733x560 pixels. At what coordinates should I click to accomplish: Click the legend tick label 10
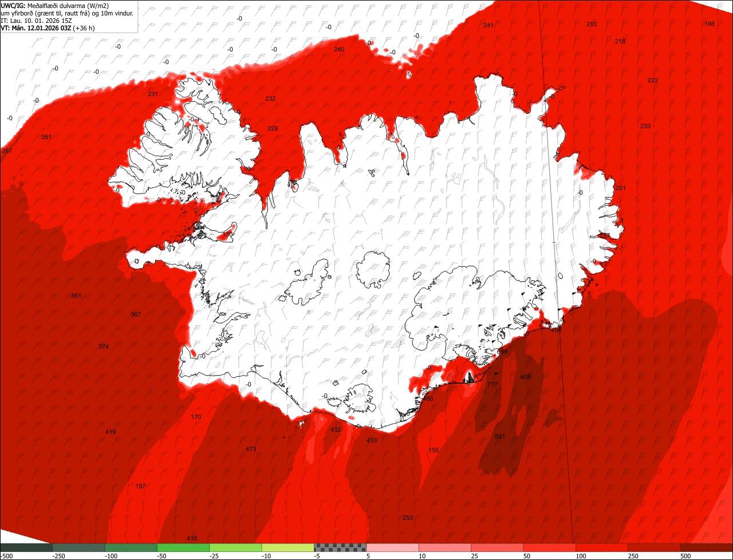click(423, 556)
